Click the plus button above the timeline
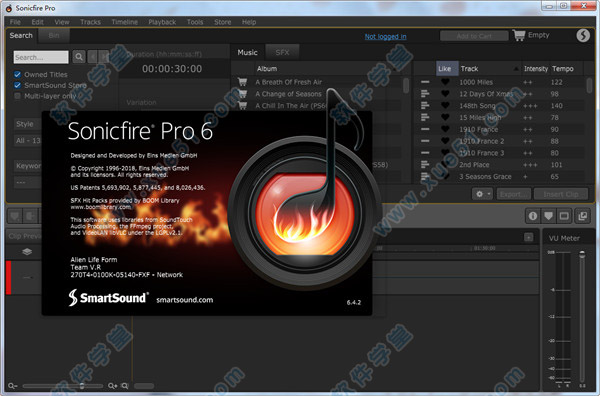This screenshot has width=600, height=396. pos(528,238)
